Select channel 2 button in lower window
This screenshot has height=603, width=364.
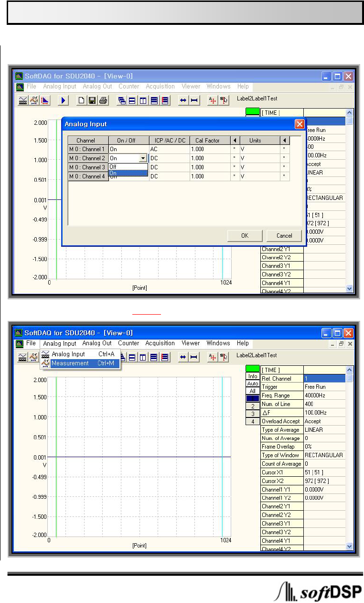(253, 406)
